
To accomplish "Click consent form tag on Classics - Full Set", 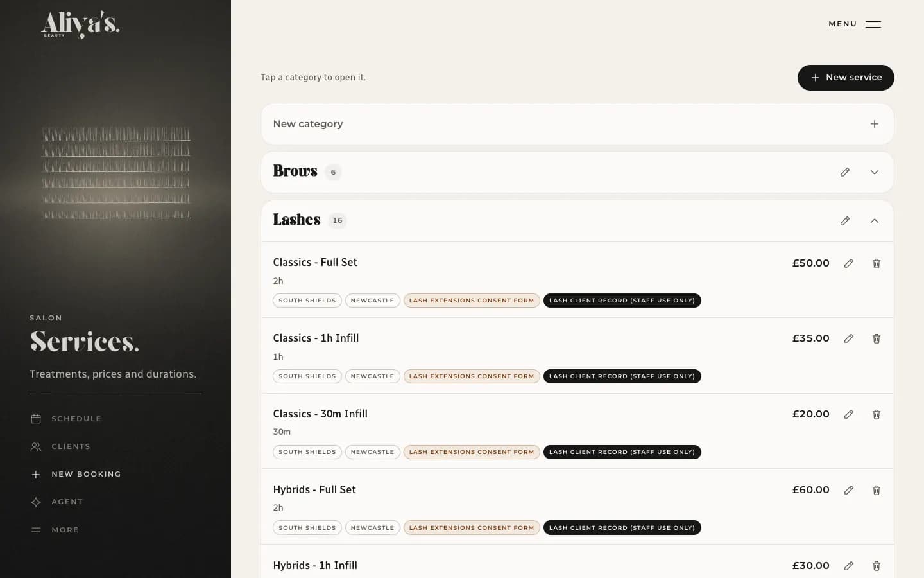I will click(x=472, y=301).
